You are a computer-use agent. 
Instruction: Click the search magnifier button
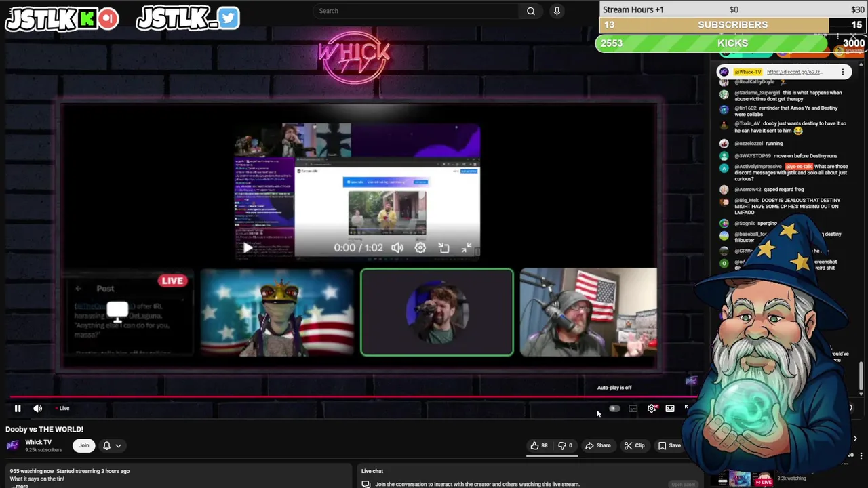pos(531,11)
